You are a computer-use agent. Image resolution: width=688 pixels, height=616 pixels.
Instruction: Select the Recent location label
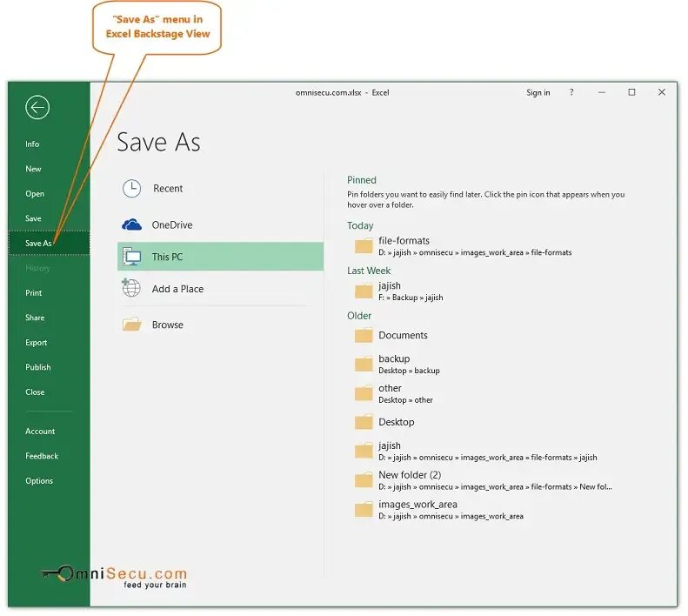(168, 188)
